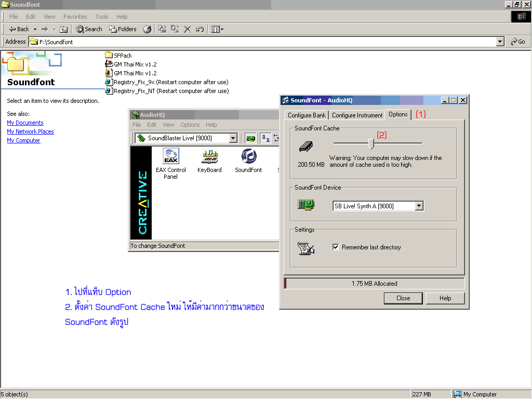The height and width of the screenshot is (399, 532).
Task: Click the green sound card toolbar icon in AudioHQ
Action: 251,138
